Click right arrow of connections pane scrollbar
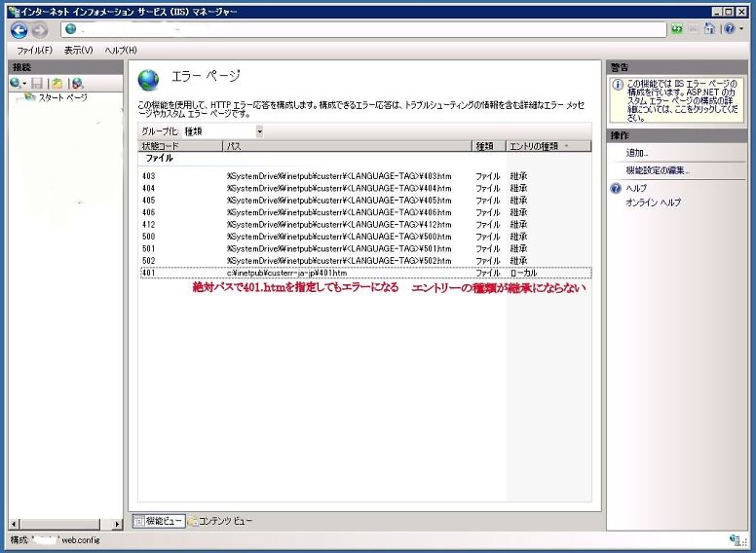Image resolution: width=756 pixels, height=553 pixels. (117, 524)
